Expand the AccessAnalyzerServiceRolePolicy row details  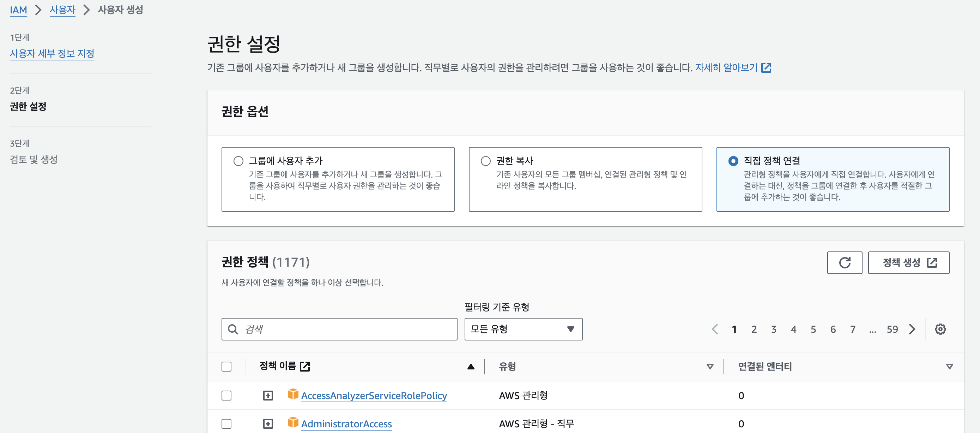pos(268,395)
